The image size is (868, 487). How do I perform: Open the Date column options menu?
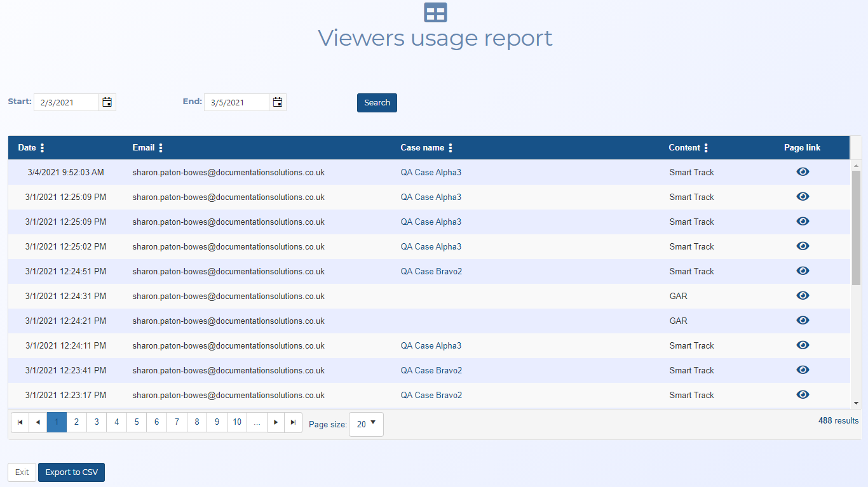43,148
